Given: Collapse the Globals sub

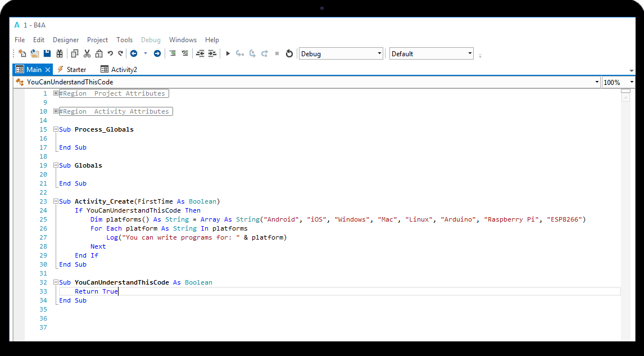Looking at the screenshot, I should [x=56, y=165].
